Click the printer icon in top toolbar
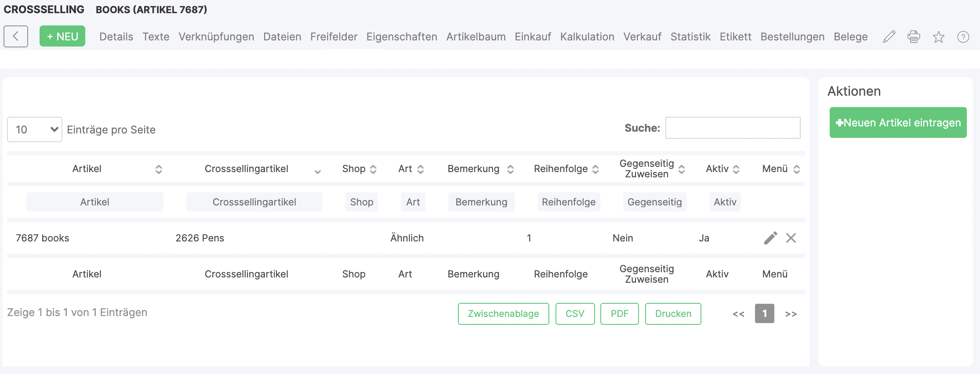Viewport: 980px width, 374px height. (914, 36)
